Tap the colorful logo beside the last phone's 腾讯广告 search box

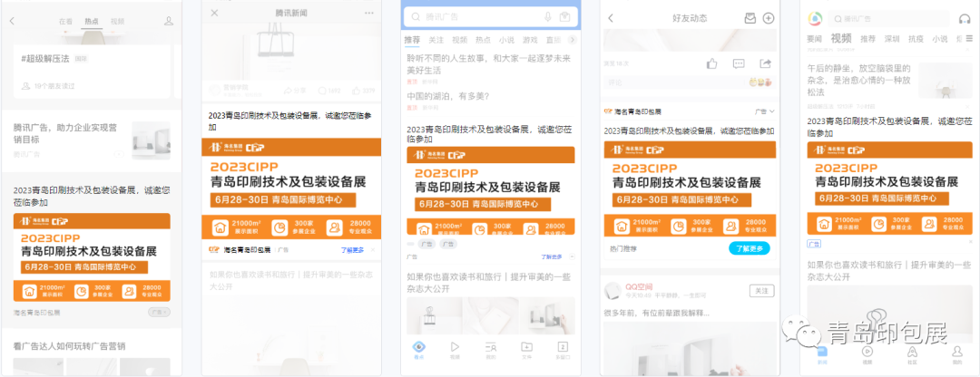pos(815,19)
